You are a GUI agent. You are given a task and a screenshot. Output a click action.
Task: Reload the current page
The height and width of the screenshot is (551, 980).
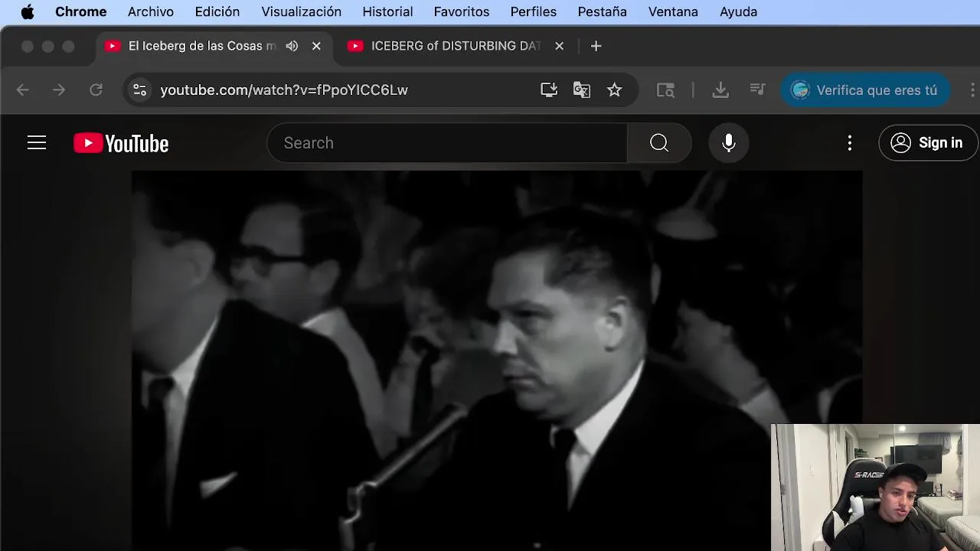point(96,90)
